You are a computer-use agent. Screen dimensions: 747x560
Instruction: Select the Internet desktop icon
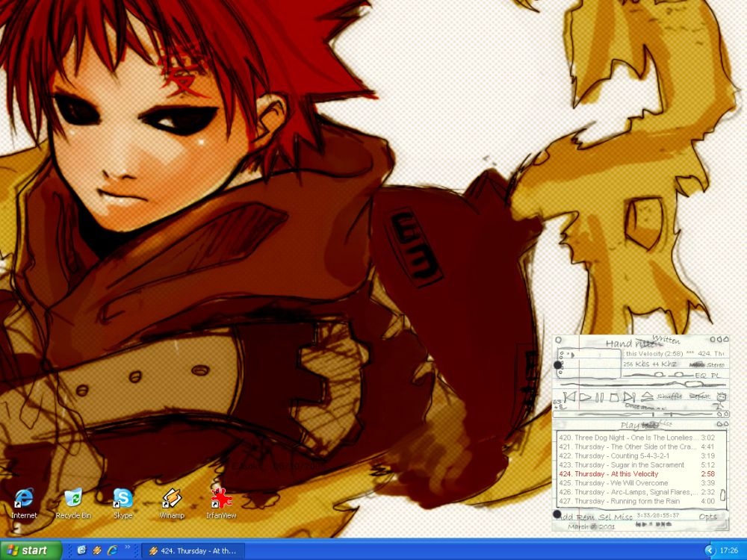[x=24, y=503]
